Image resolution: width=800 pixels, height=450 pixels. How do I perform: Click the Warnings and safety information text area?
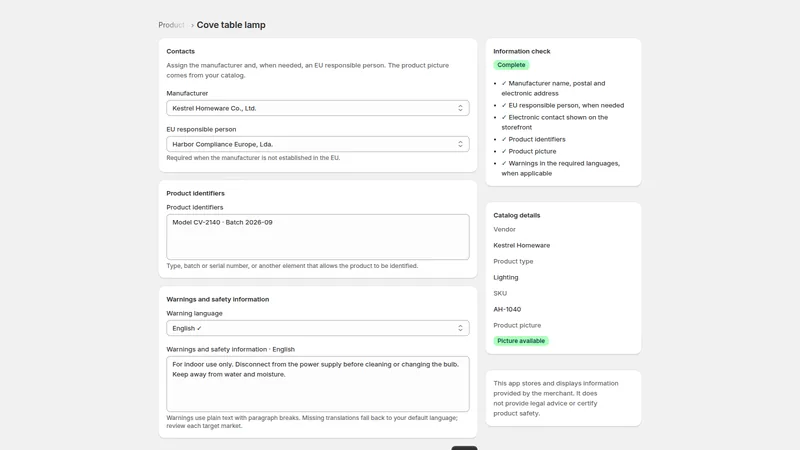pyautogui.click(x=317, y=384)
